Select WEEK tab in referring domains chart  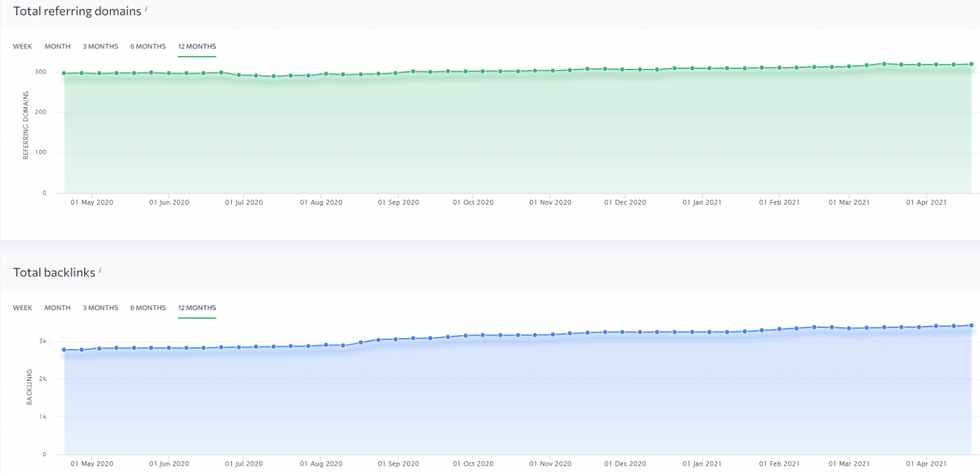(22, 47)
